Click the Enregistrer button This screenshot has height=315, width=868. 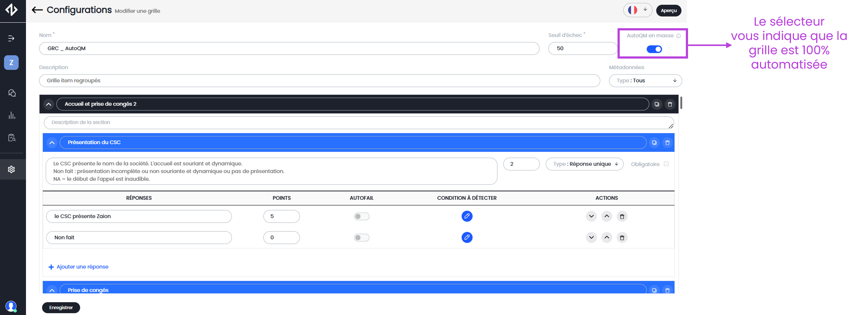61,308
